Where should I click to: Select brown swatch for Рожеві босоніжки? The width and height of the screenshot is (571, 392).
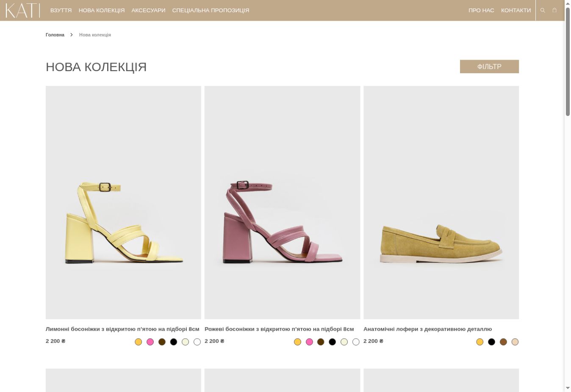point(321,342)
